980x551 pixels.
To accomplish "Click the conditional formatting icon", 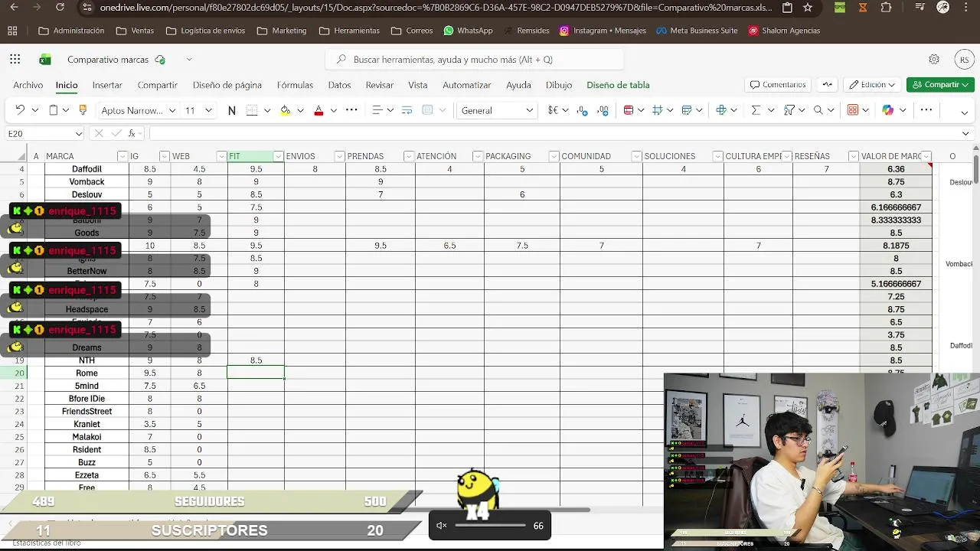I will (x=629, y=110).
